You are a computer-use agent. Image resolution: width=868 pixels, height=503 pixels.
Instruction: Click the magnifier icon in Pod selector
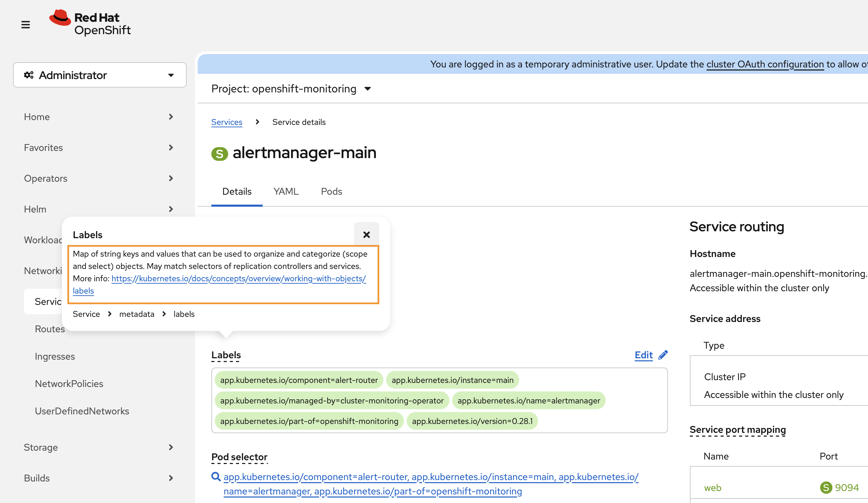[216, 476]
